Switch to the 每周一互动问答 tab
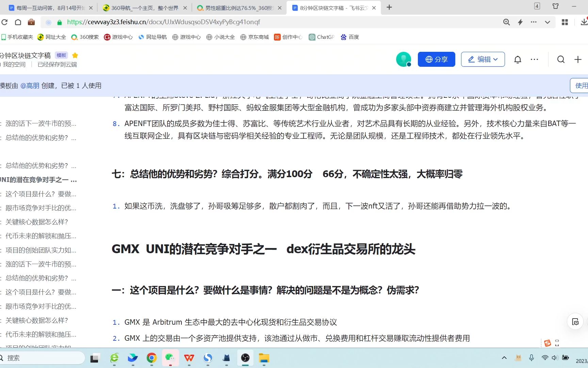 click(x=51, y=7)
